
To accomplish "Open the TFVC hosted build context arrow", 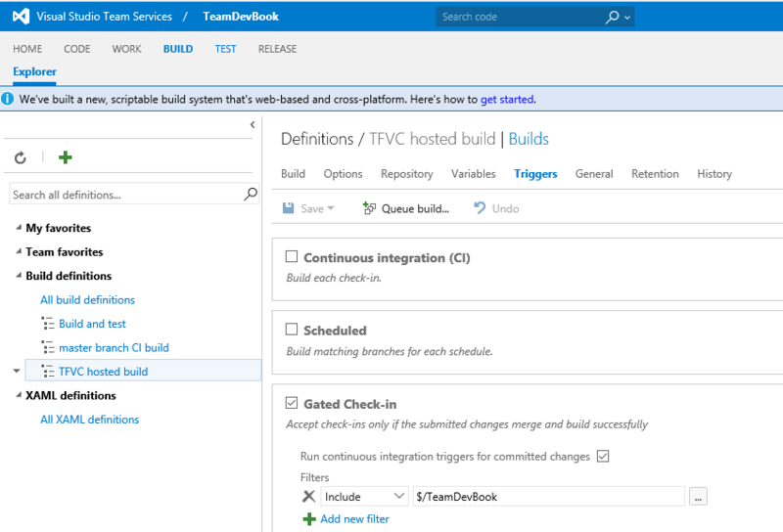I will 17,371.
